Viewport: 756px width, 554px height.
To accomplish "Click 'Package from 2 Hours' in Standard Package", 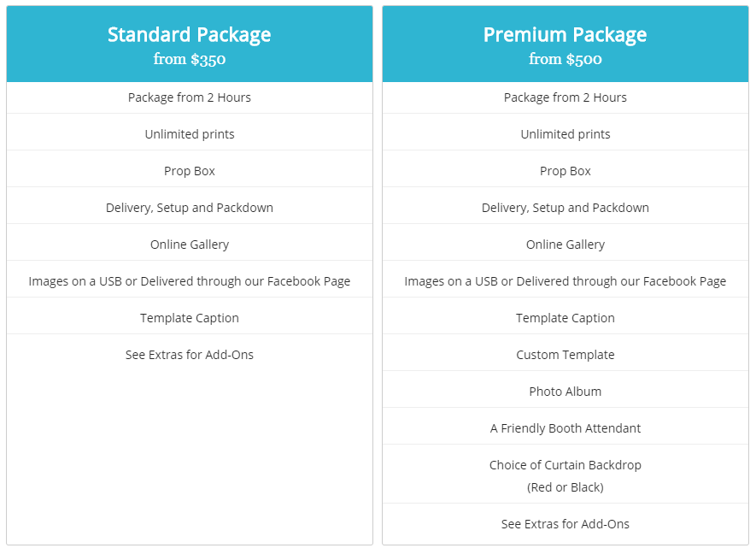I will [190, 97].
